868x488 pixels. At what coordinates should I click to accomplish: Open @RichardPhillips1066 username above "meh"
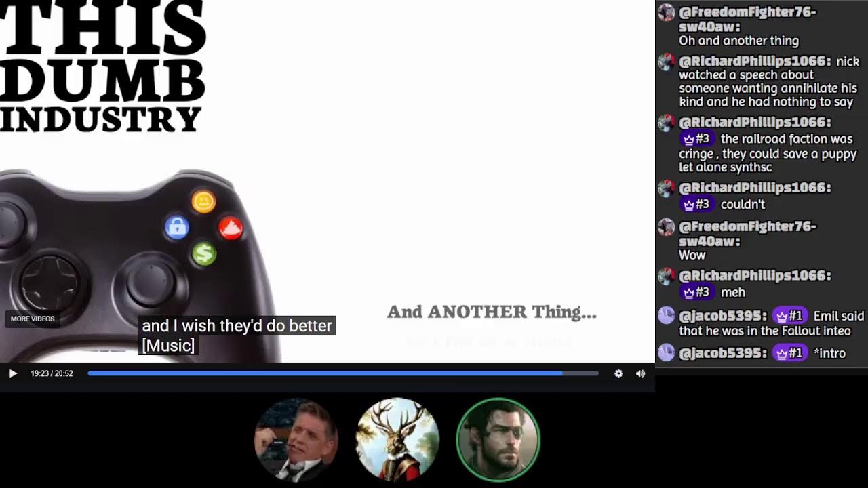tap(755, 276)
